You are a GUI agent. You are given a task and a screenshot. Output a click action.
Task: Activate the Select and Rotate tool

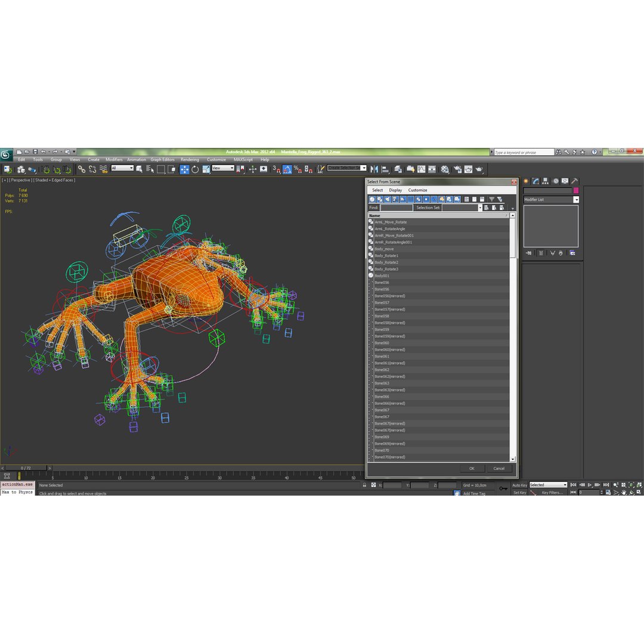tap(195, 169)
